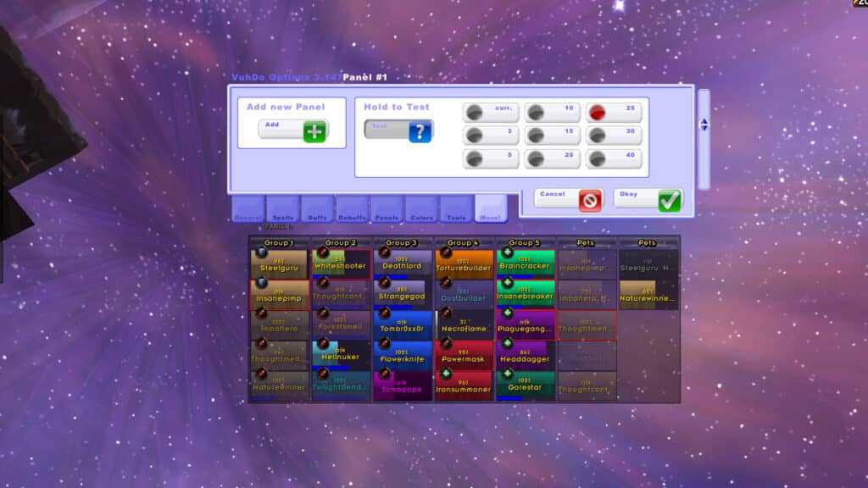Select the Necroflame unit frame
The height and width of the screenshot is (488, 868).
464,324
